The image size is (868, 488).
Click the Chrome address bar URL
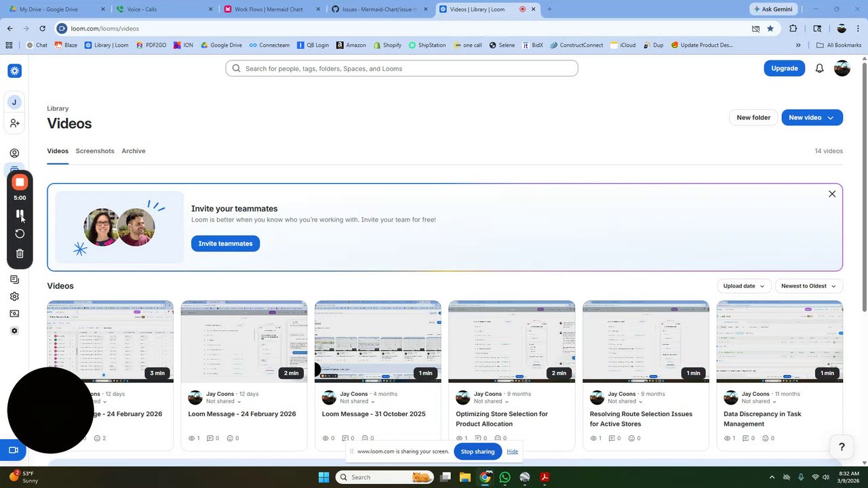[x=104, y=28]
